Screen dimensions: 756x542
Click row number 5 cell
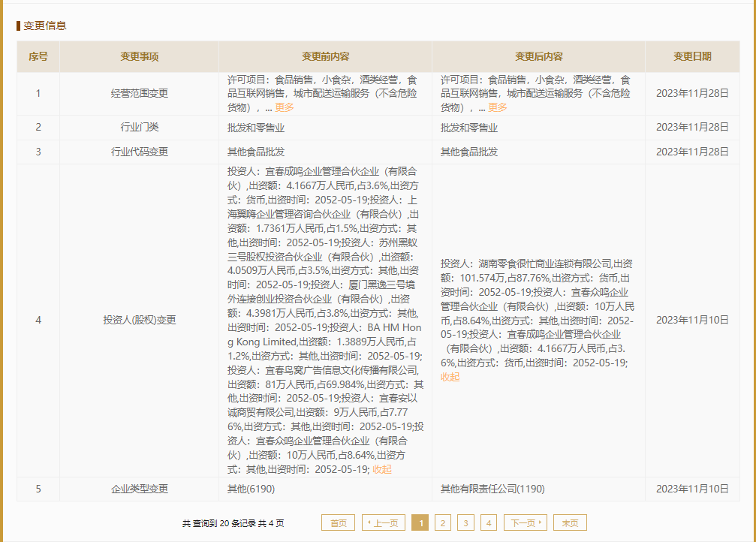[38, 489]
